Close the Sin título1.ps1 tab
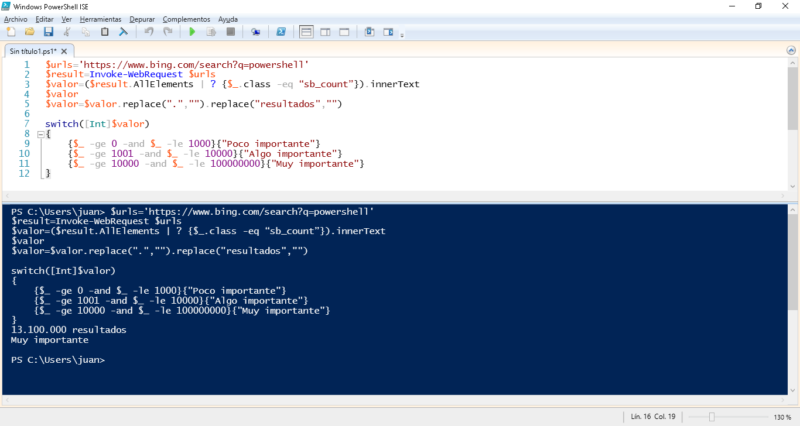The width and height of the screenshot is (800, 426). pyautogui.click(x=67, y=51)
